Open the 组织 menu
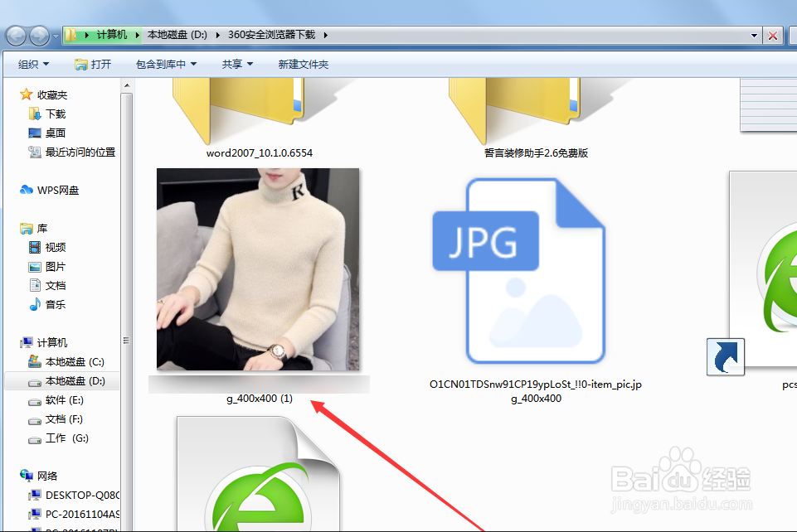This screenshot has height=532, width=797. click(x=33, y=65)
